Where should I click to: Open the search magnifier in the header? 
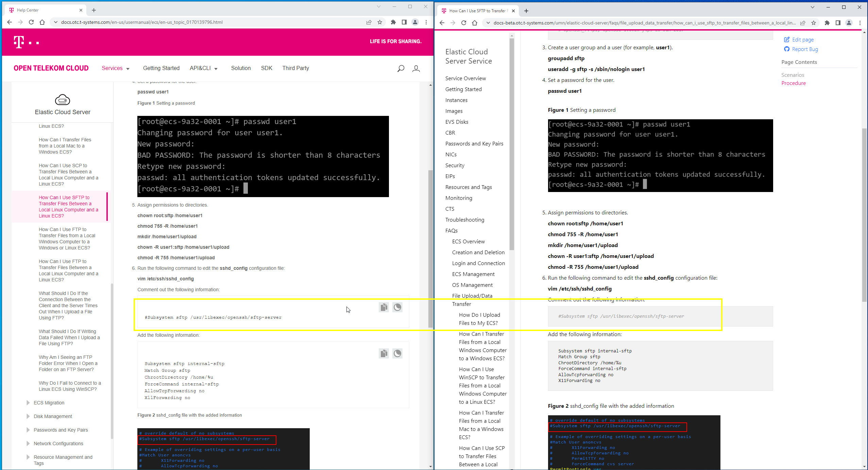point(401,68)
